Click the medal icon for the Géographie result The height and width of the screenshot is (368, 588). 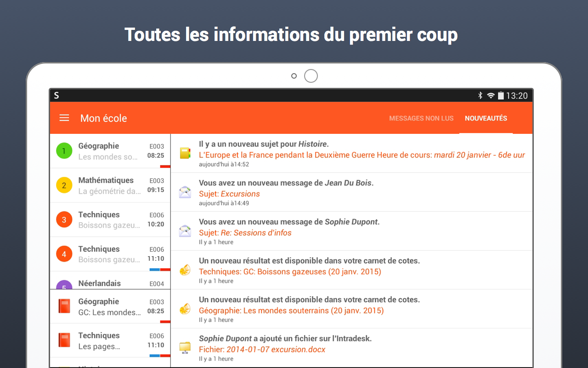(185, 308)
